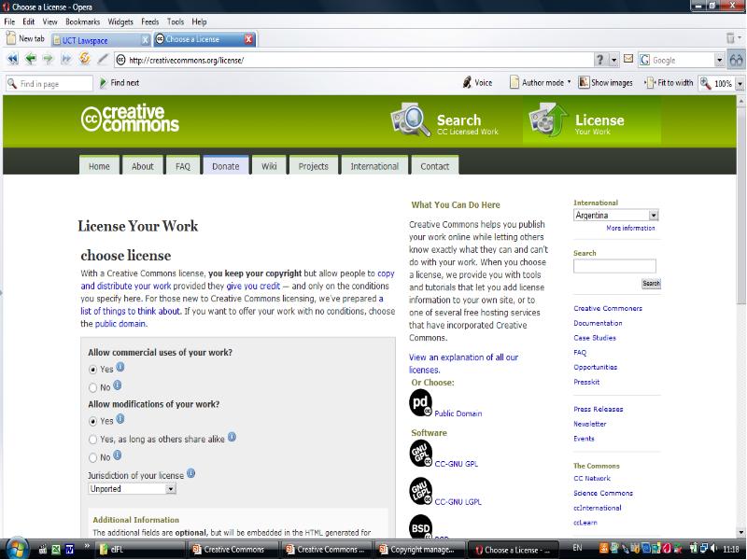
Task: Click the Public Domain pd logo
Action: tap(421, 403)
